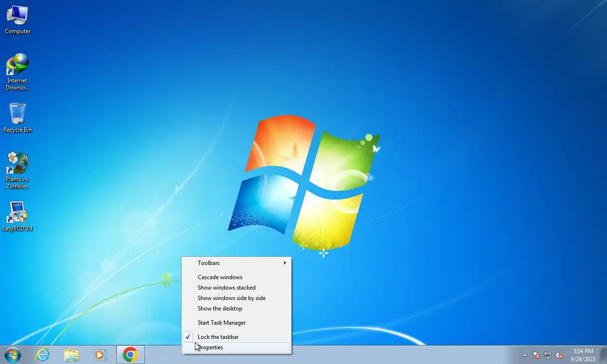Select the Internet Download Manager shortcut
Image resolution: width=607 pixels, height=364 pixels.
pos(18,72)
